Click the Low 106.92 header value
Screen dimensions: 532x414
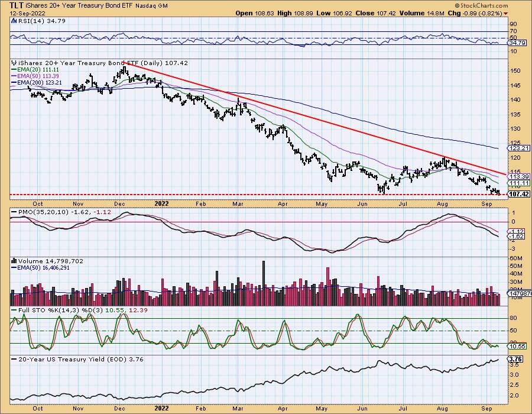(x=334, y=13)
